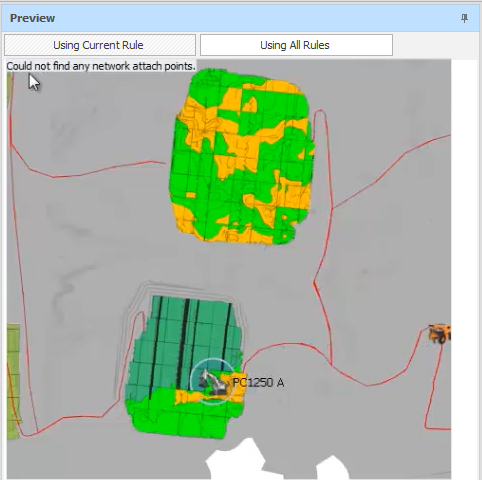Click the circular highlight around the excavator
The height and width of the screenshot is (480, 482).
pyautogui.click(x=213, y=381)
